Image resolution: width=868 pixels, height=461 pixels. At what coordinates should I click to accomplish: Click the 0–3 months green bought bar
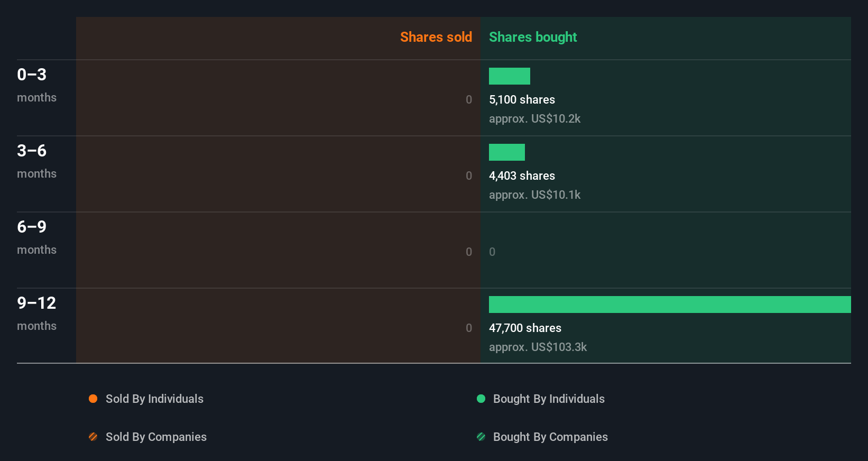510,76
